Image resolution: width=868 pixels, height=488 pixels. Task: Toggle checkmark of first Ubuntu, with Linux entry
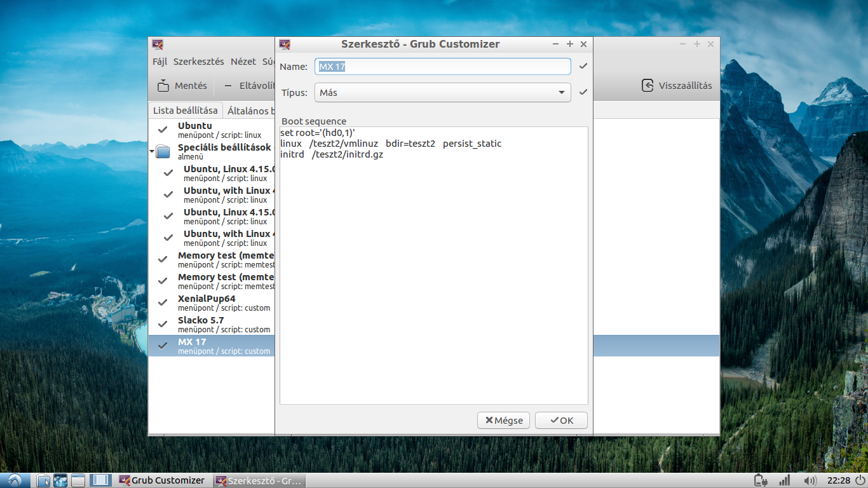(168, 194)
